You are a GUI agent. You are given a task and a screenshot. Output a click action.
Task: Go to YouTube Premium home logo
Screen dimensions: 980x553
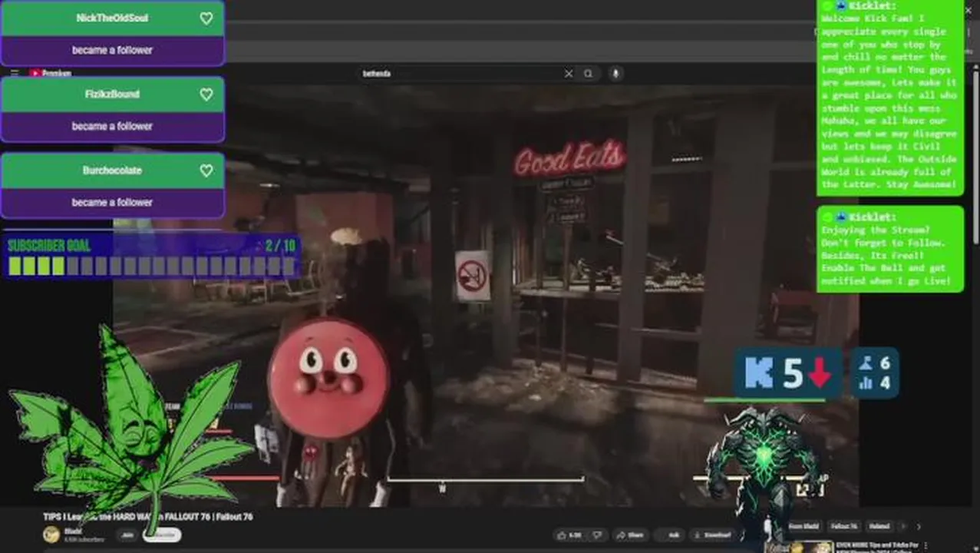tap(51, 73)
